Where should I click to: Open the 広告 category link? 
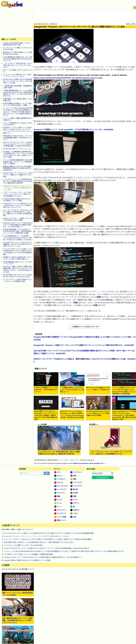[75, 517]
